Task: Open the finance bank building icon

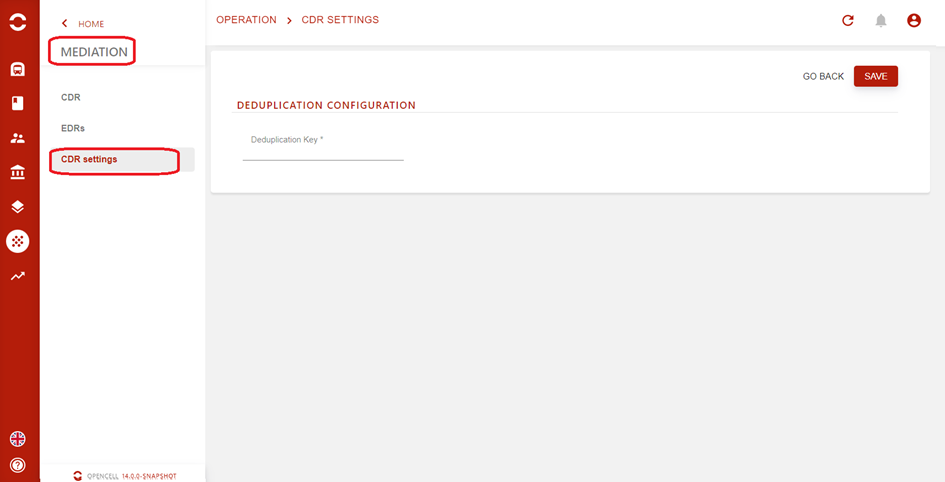Action: [17, 173]
